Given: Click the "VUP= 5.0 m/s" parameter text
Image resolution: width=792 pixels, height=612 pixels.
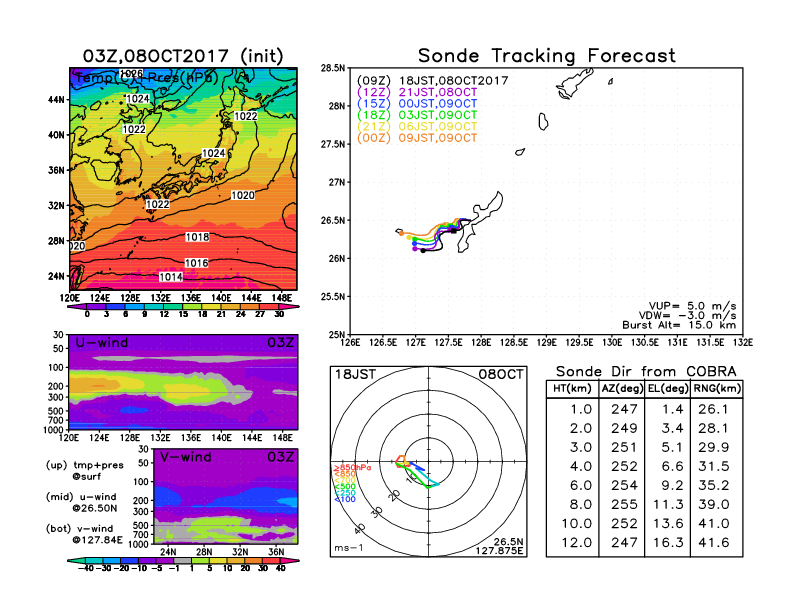Looking at the screenshot, I should tap(692, 306).
